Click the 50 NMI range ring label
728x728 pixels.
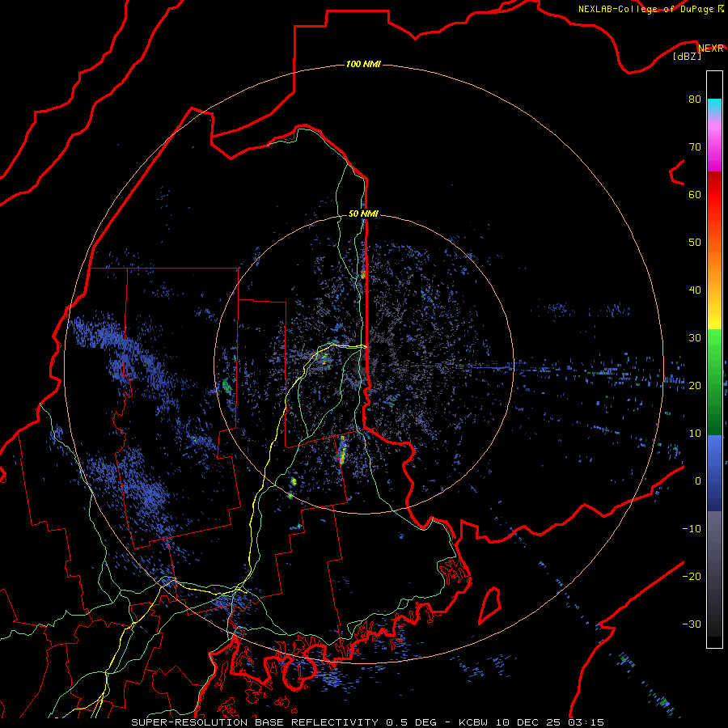point(363,214)
